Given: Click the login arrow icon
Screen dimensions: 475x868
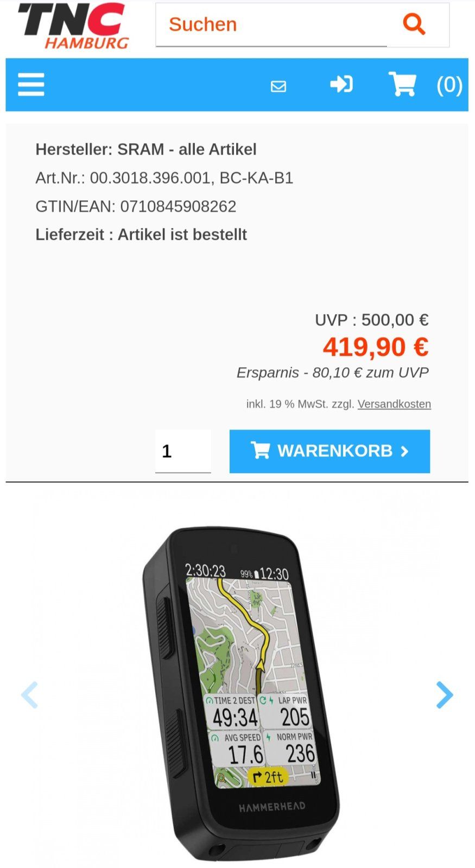Looking at the screenshot, I should (341, 85).
